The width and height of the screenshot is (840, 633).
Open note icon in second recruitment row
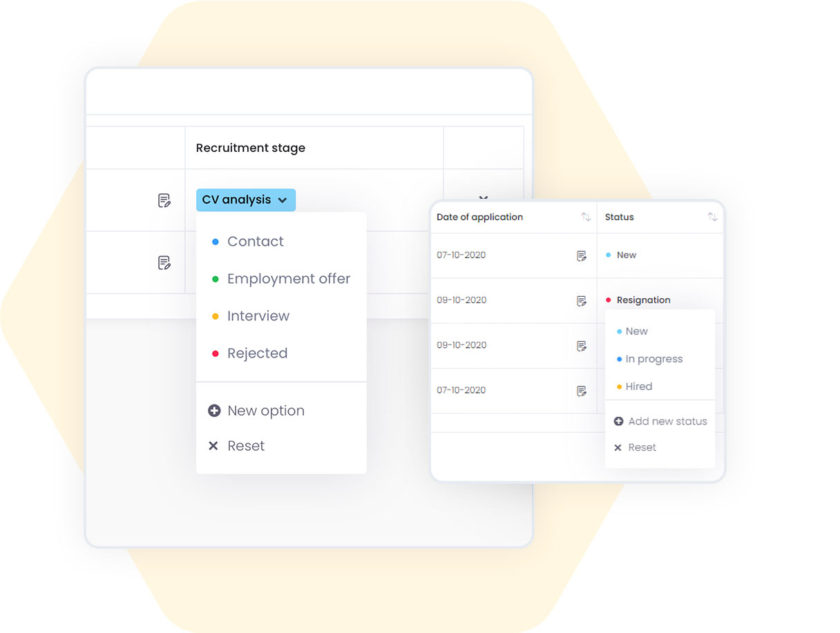point(164,262)
